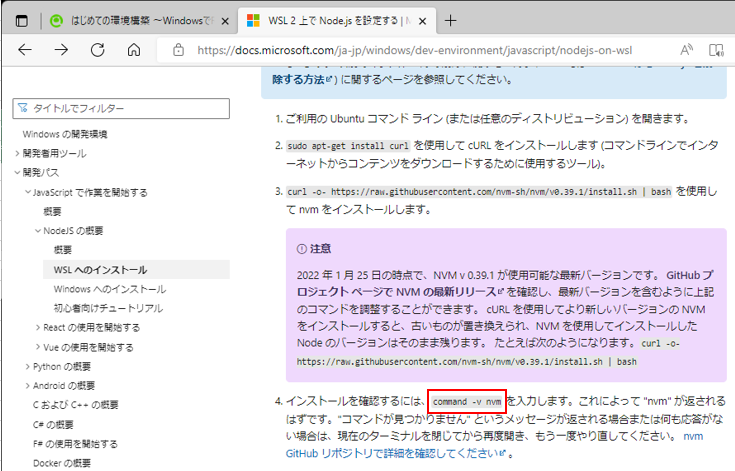The width and height of the screenshot is (735, 471).
Task: Collapse NodeJS の概要 node
Action: click(38, 231)
